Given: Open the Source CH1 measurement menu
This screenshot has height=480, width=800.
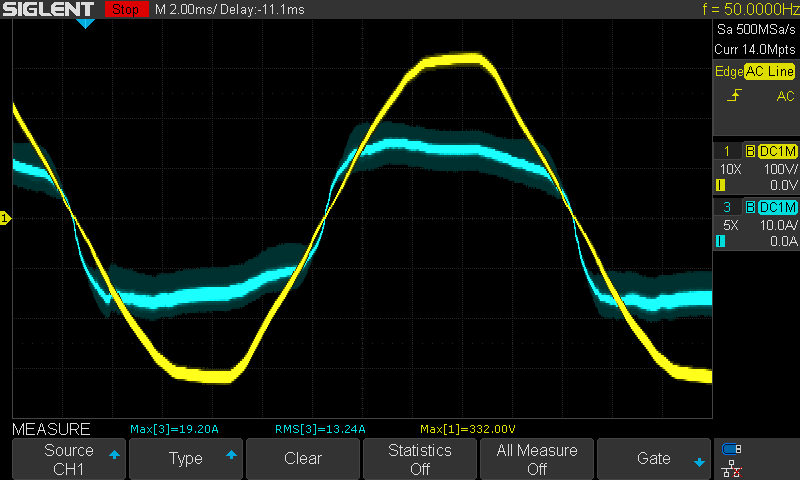Looking at the screenshot, I should pos(69,459).
